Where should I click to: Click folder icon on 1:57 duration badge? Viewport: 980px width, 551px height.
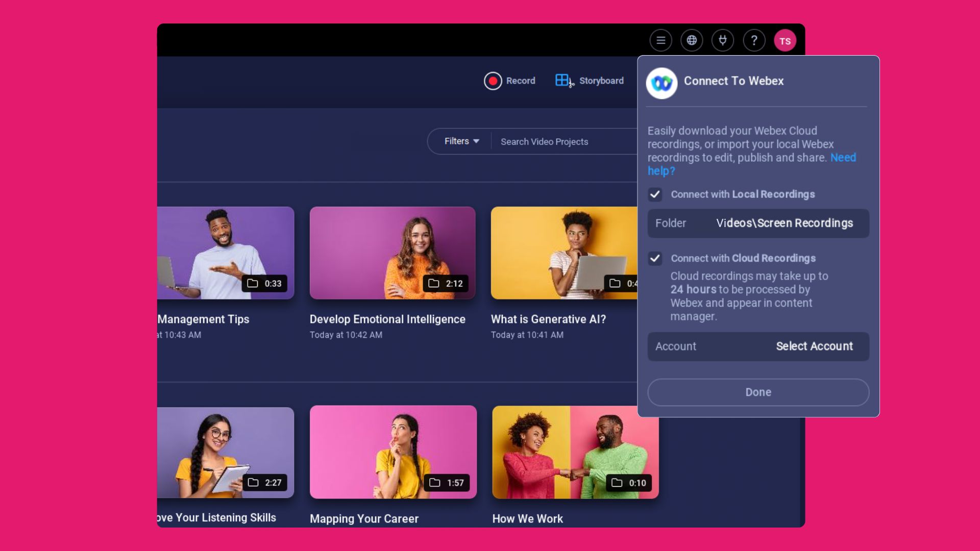click(435, 482)
